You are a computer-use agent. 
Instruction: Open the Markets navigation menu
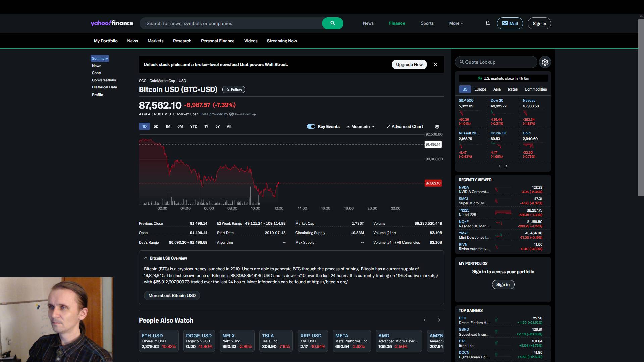point(155,41)
